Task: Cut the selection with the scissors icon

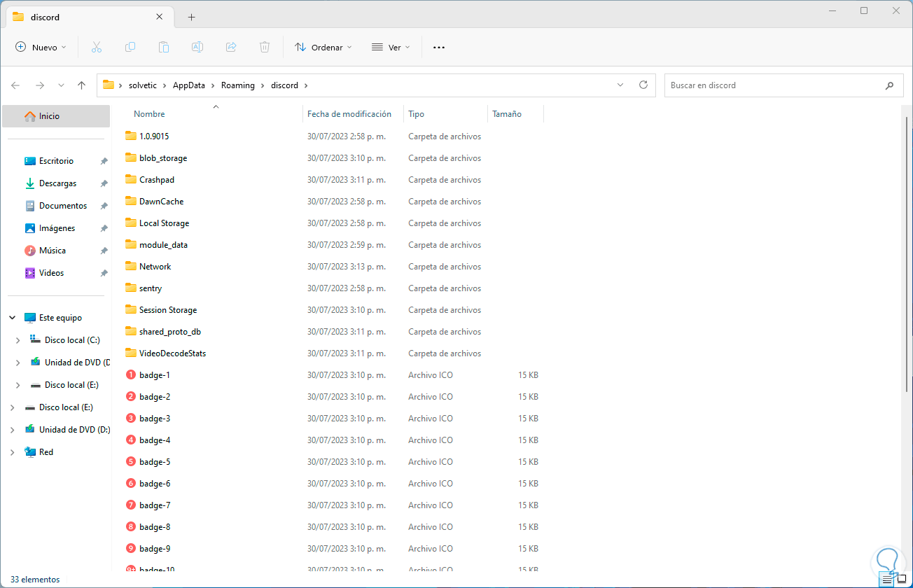Action: [x=97, y=47]
